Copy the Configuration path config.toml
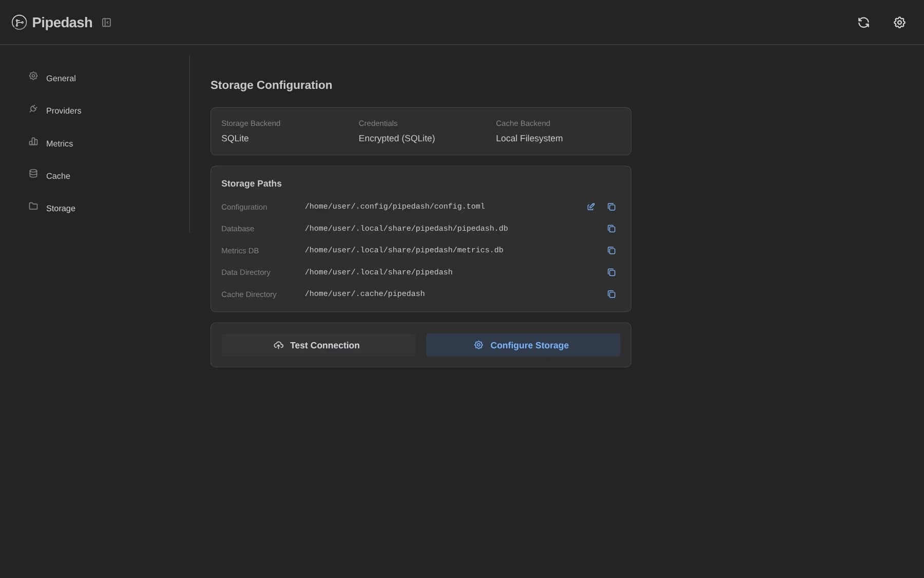This screenshot has width=924, height=578. click(x=611, y=207)
